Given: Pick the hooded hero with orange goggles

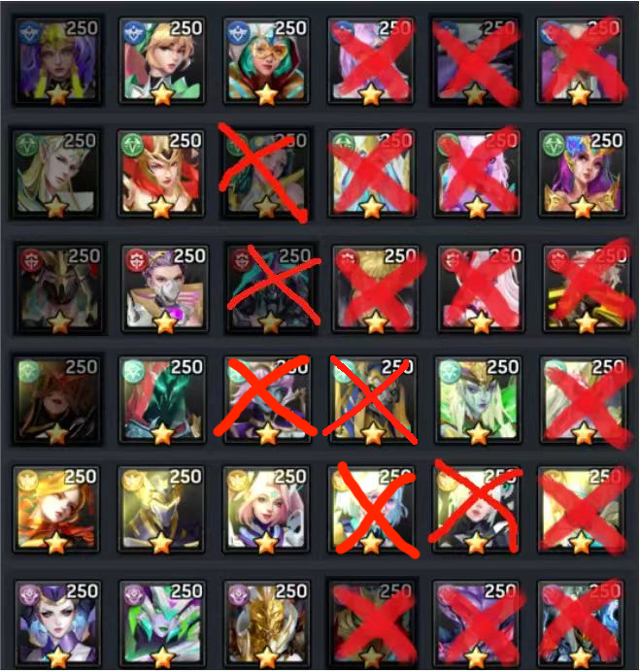Looking at the screenshot, I should tap(266, 60).
